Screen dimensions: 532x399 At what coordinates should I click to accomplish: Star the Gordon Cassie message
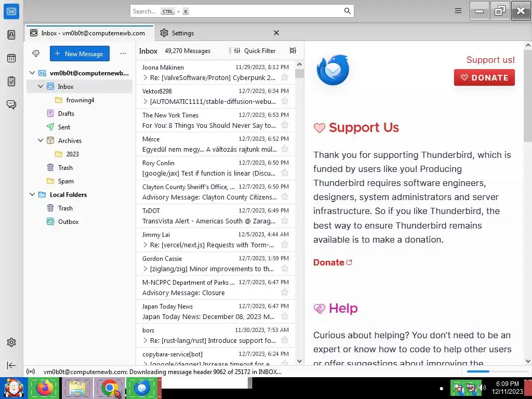point(285,269)
